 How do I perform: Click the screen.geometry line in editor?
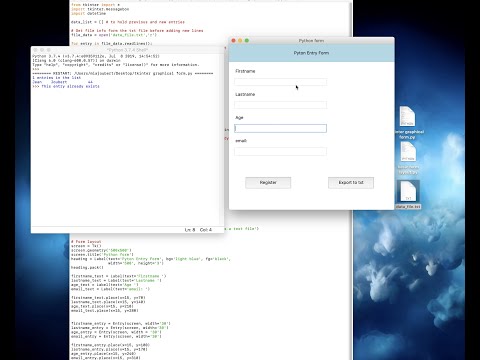click(101, 250)
